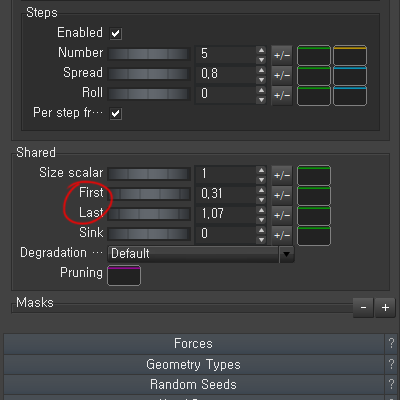Click the +/- variance button for Roll
This screenshot has height=400, width=400.
click(x=282, y=95)
